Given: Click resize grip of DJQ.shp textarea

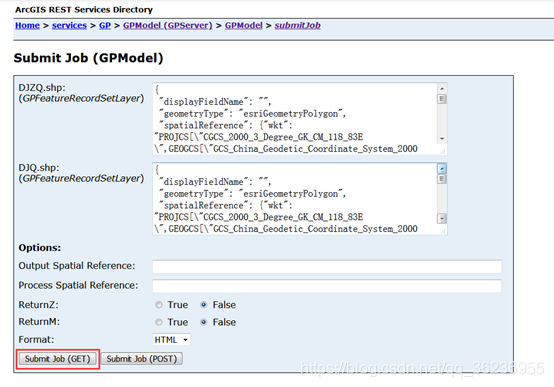Looking at the screenshot, I should click(x=443, y=231).
